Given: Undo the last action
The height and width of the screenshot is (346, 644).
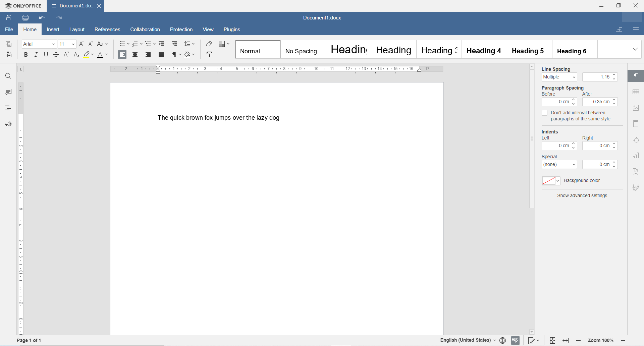Looking at the screenshot, I should (x=42, y=18).
